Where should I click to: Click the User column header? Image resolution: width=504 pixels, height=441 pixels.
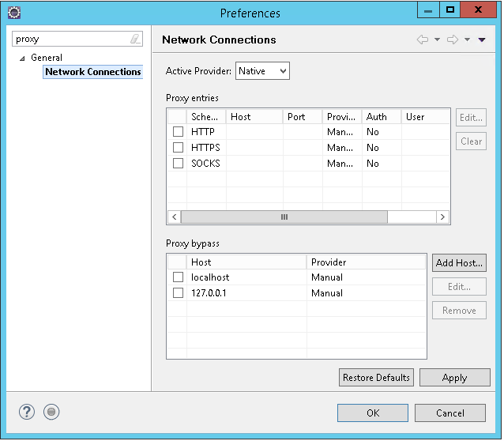(x=425, y=117)
